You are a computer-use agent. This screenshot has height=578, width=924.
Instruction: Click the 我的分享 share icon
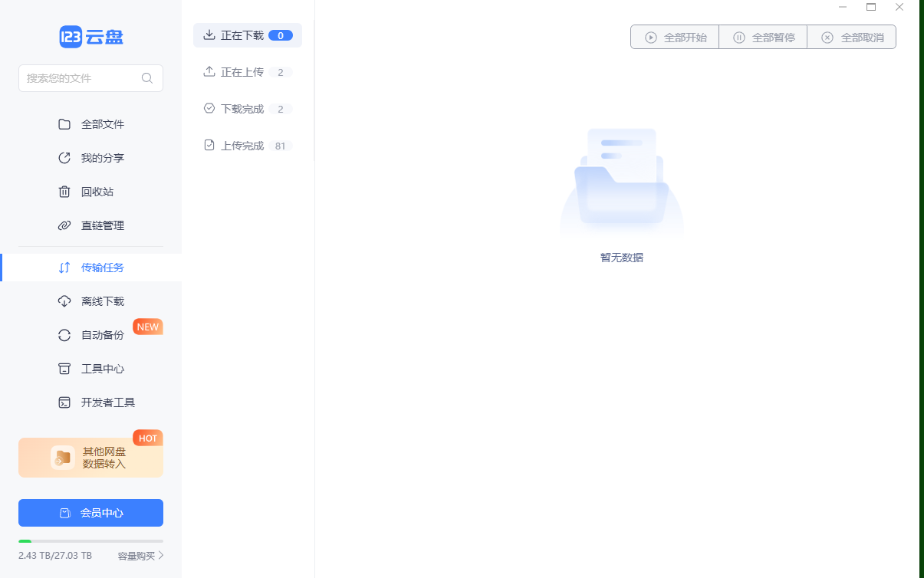pyautogui.click(x=64, y=158)
